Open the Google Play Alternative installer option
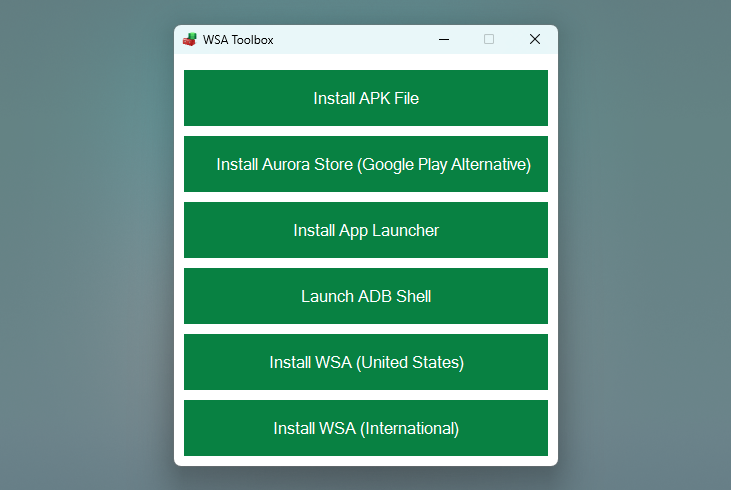 (366, 164)
